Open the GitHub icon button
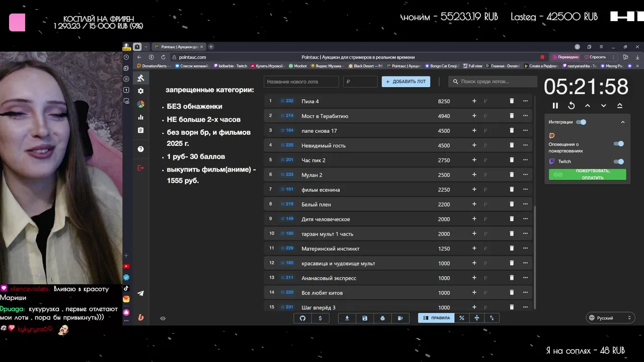Image resolution: width=644 pixels, height=362 pixels. point(303,318)
